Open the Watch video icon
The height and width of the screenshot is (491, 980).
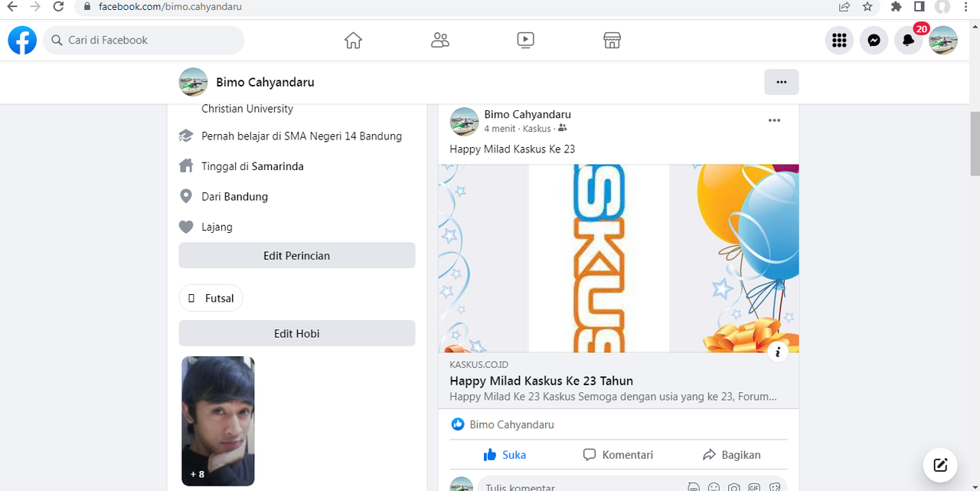click(x=525, y=41)
